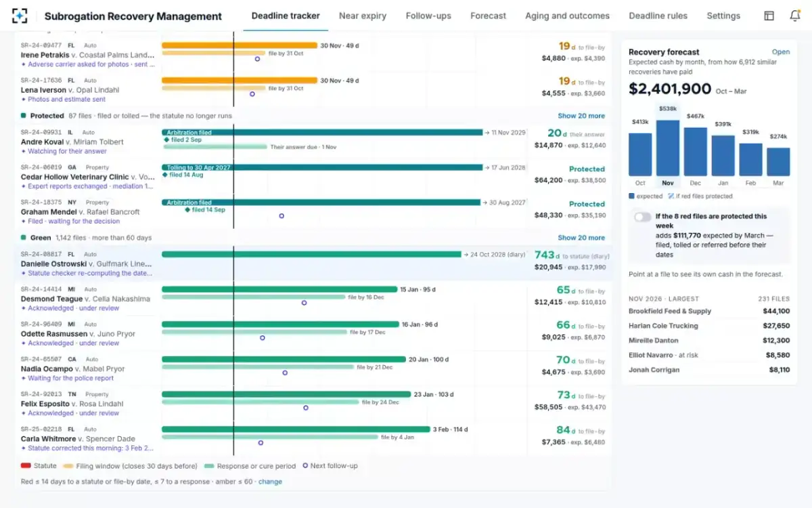This screenshot has height=508, width=812.
Task: Toggle the 8 red files protected switch
Action: click(x=642, y=217)
